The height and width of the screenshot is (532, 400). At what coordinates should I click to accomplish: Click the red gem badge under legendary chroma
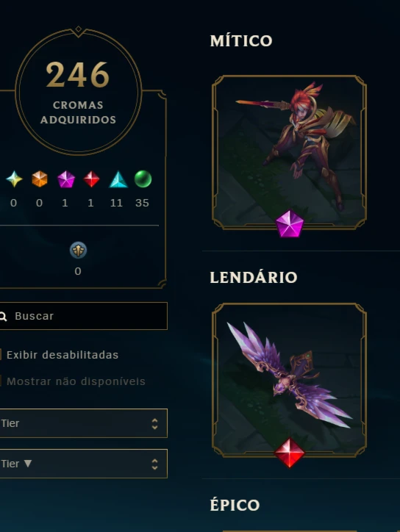tap(289, 453)
